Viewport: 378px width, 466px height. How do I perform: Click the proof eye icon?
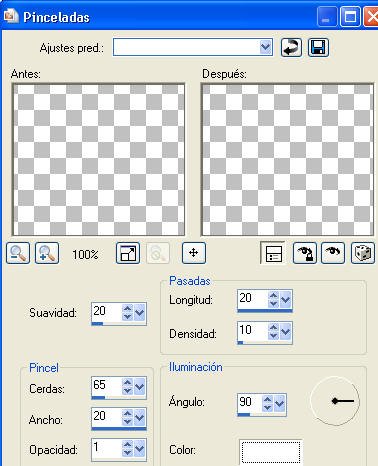coord(333,253)
